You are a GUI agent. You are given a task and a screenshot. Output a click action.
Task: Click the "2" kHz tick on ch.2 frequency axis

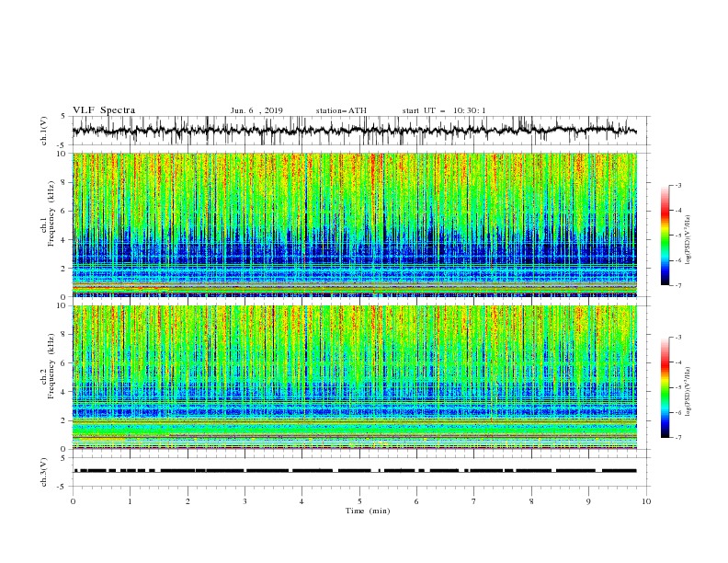[x=63, y=420]
